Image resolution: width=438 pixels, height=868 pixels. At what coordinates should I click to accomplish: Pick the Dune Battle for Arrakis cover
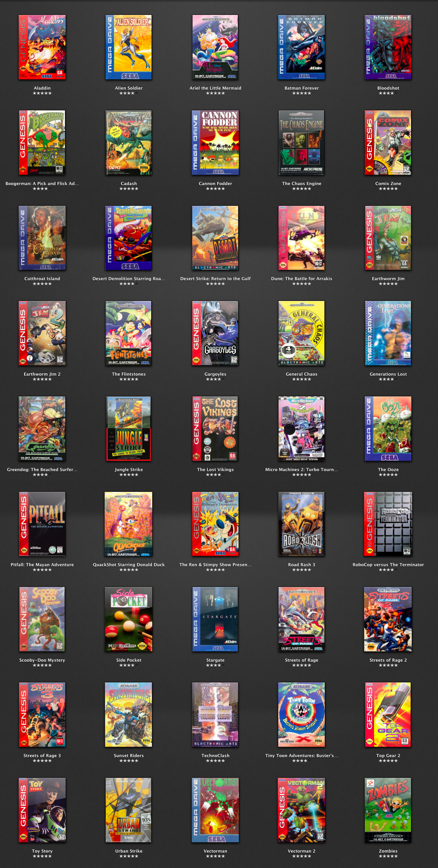(x=301, y=238)
